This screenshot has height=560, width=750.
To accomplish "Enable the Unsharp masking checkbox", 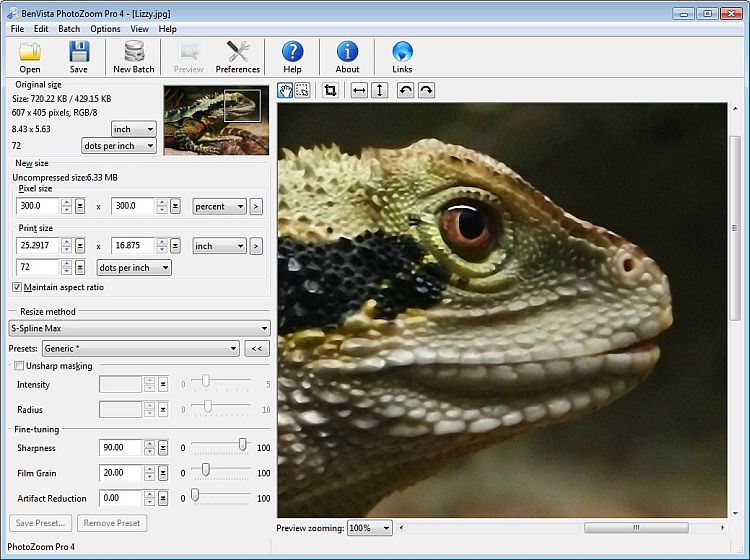I will click(19, 366).
